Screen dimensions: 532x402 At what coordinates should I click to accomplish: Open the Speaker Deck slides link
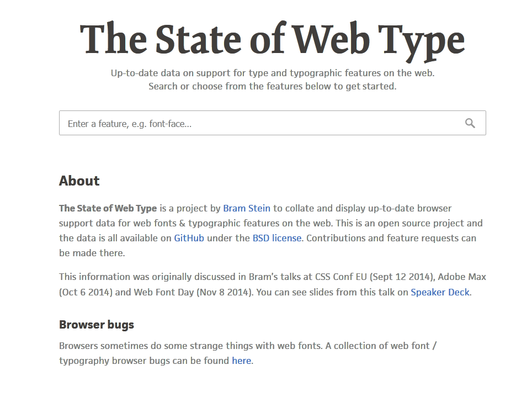(x=440, y=292)
